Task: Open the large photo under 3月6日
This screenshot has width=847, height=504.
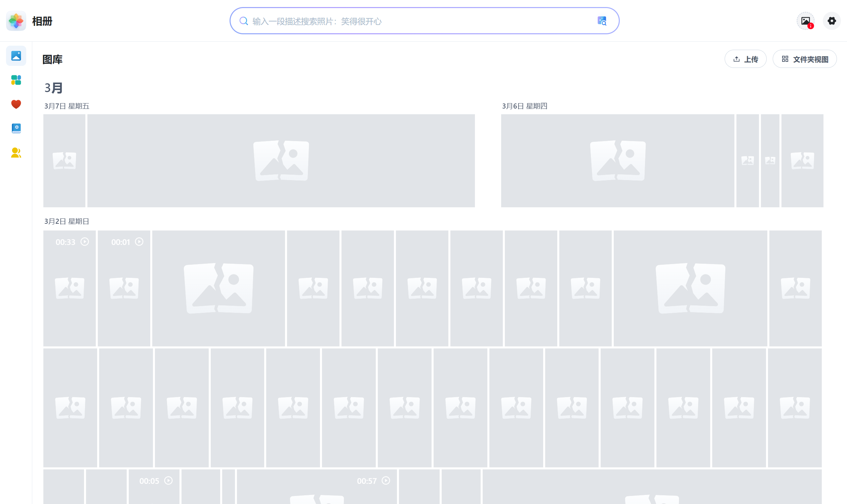Action: coord(617,161)
